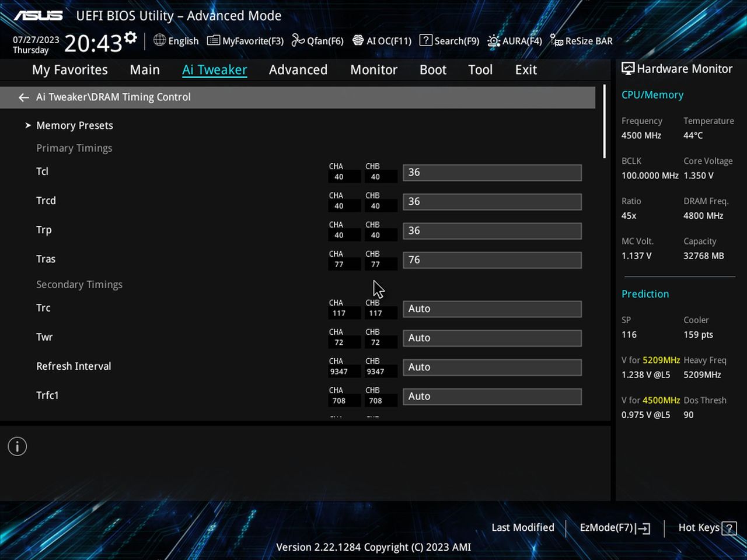Click the English language globe icon
The image size is (747, 560).
159,40
